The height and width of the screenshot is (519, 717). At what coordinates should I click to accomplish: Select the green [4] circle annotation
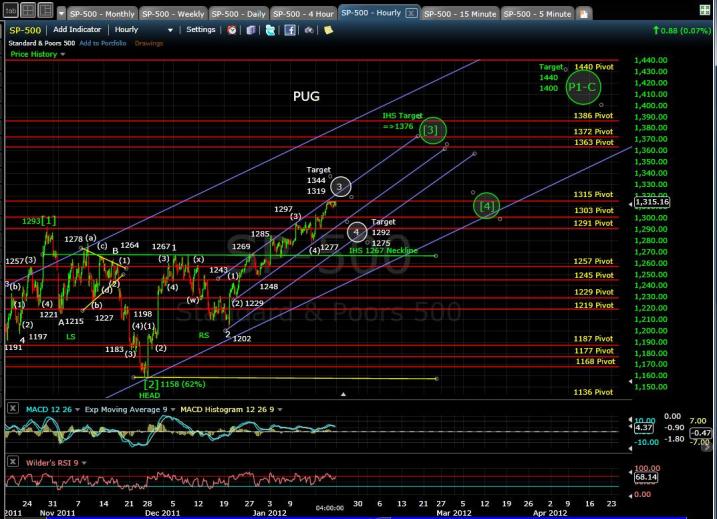point(486,206)
